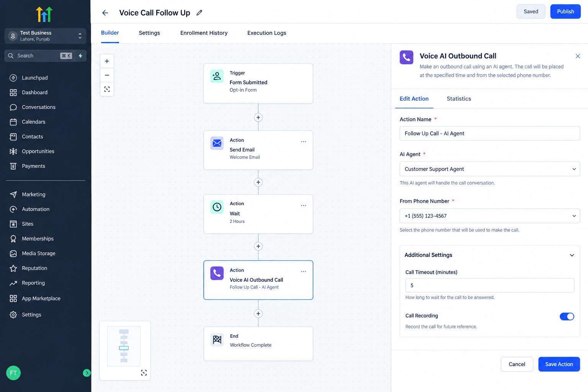Cancel the action edit
The height and width of the screenshot is (392, 588).
[x=517, y=364]
